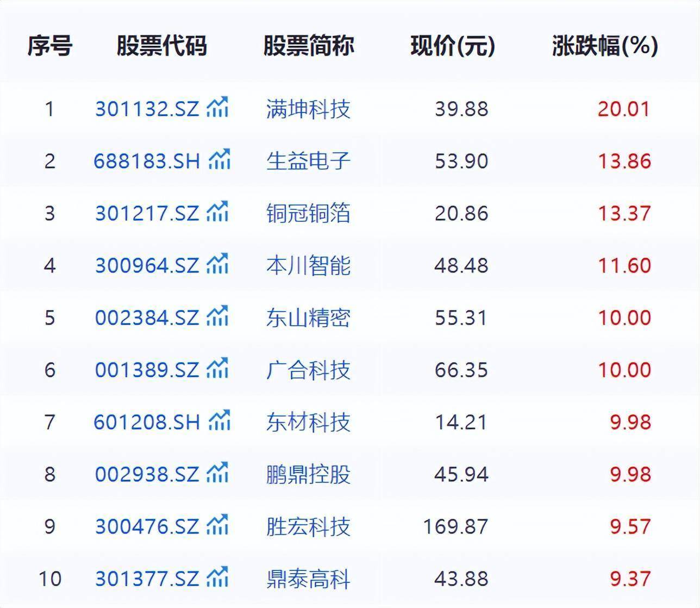Open stock code link 300964.SZ

[x=147, y=266]
